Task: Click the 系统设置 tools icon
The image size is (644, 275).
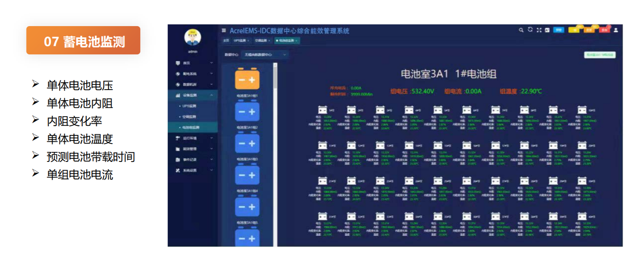Action: coord(178,170)
